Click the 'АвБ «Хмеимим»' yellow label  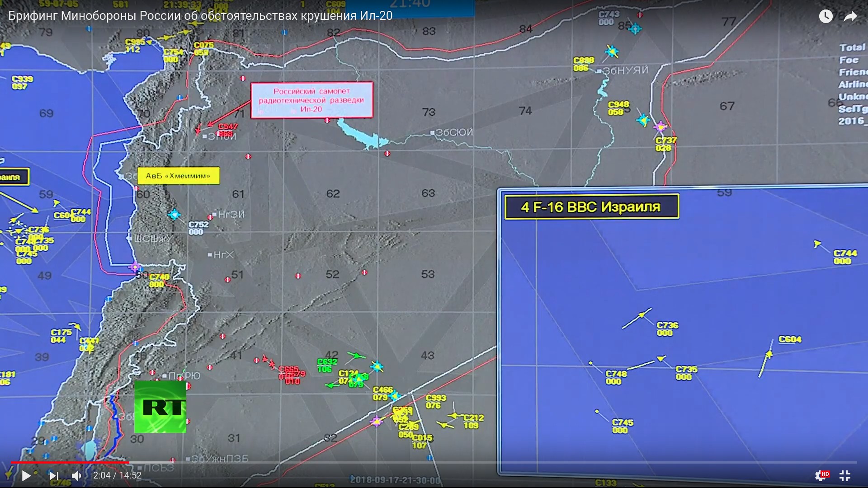[178, 176]
